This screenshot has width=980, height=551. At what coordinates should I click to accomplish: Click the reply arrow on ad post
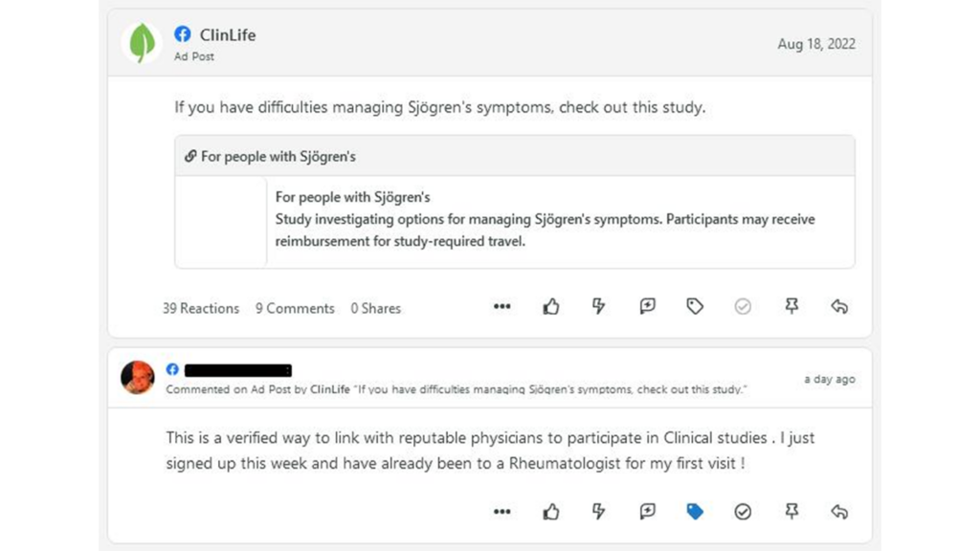coord(839,306)
